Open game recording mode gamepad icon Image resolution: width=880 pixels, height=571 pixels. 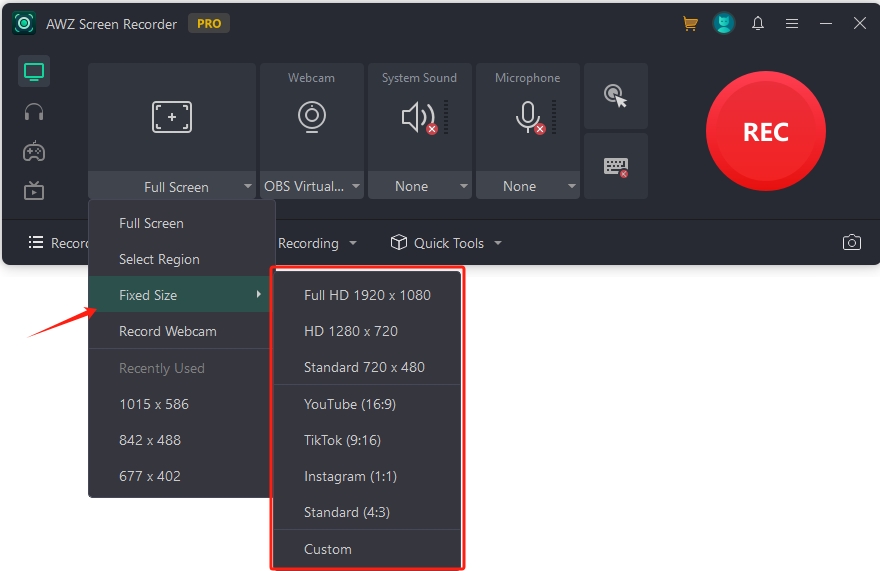[x=34, y=152]
